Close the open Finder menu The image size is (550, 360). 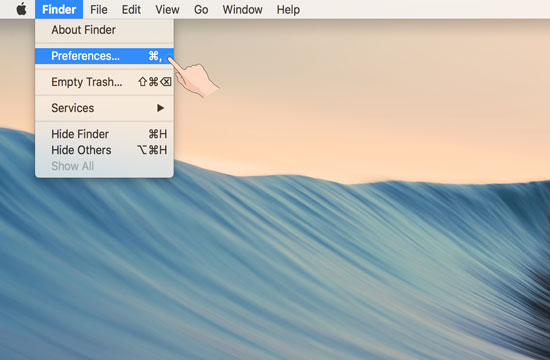tap(59, 9)
